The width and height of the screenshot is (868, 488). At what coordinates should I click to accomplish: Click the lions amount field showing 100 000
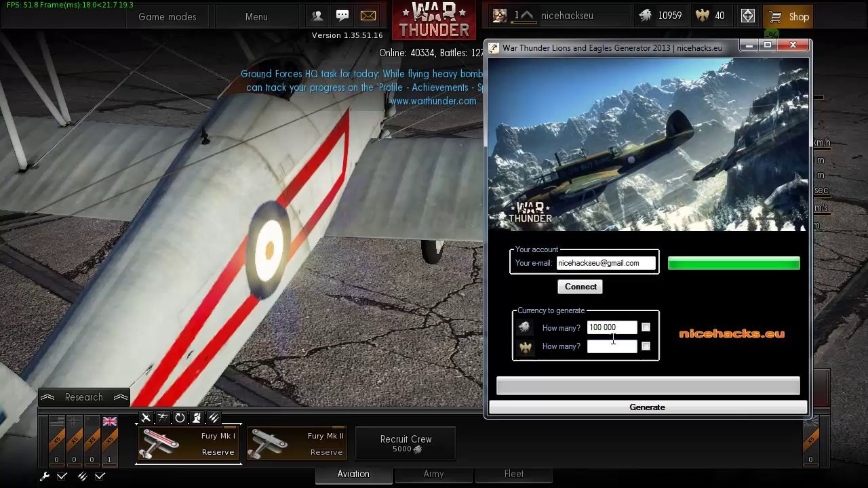tap(612, 327)
